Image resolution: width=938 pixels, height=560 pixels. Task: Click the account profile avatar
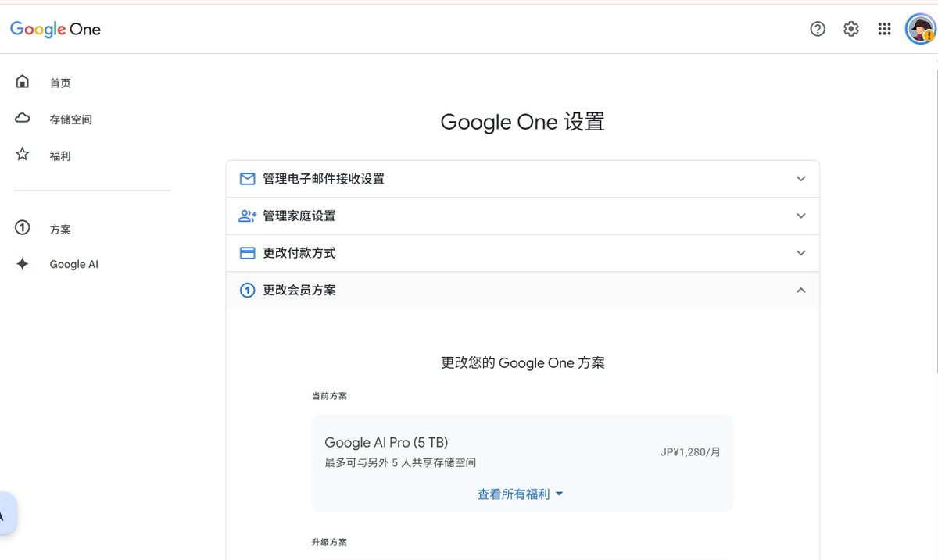pyautogui.click(x=920, y=29)
